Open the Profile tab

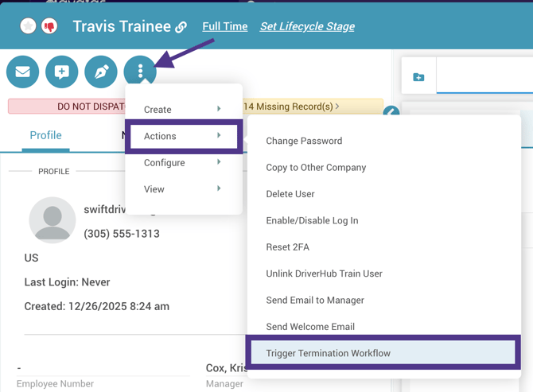pos(45,135)
